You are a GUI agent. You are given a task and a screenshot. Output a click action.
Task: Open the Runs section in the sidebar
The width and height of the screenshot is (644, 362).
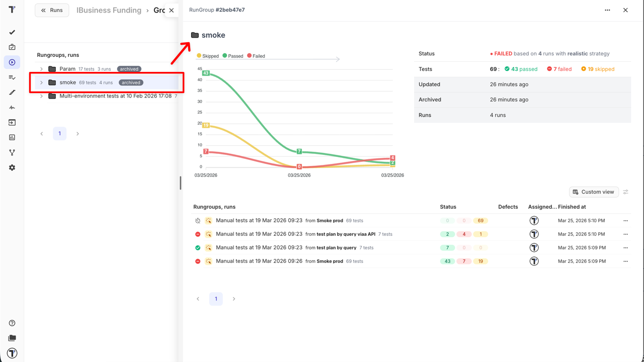(x=12, y=62)
